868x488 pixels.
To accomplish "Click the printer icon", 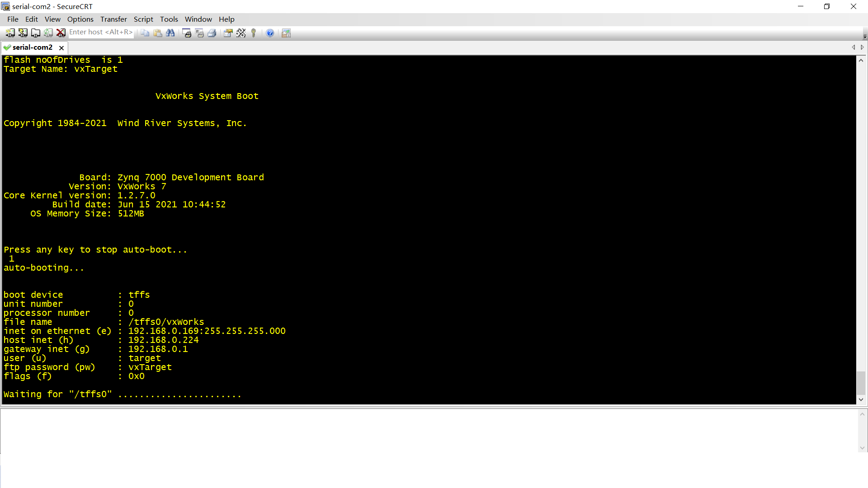I will pyautogui.click(x=212, y=33).
